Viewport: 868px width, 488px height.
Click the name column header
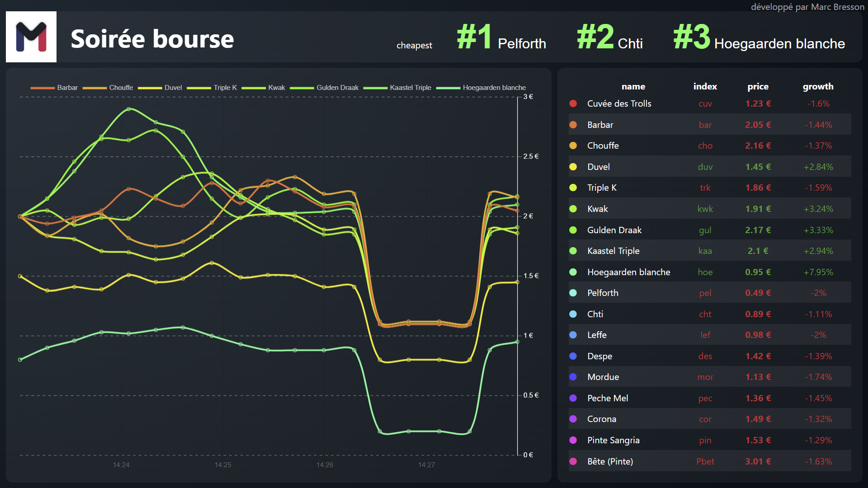[633, 86]
